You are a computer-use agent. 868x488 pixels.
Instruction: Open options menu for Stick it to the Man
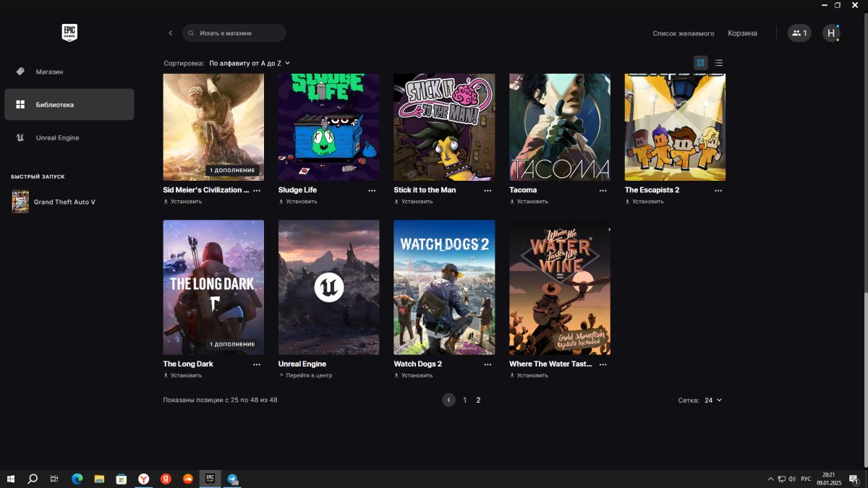[488, 191]
